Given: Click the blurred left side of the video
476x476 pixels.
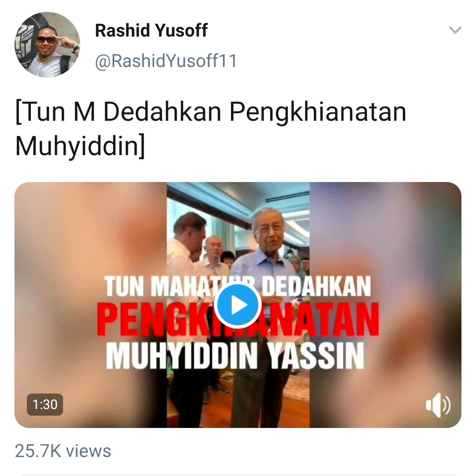Looking at the screenshot, I should pos(90,305).
